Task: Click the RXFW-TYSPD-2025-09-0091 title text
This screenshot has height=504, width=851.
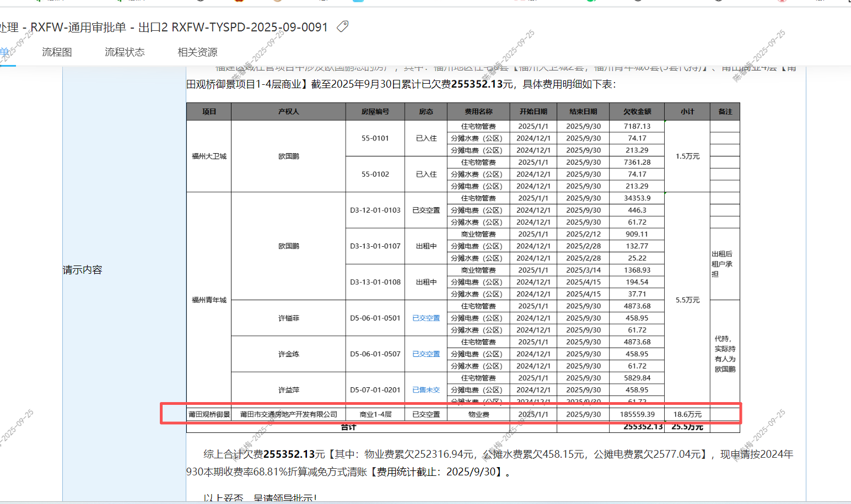Action: [249, 28]
